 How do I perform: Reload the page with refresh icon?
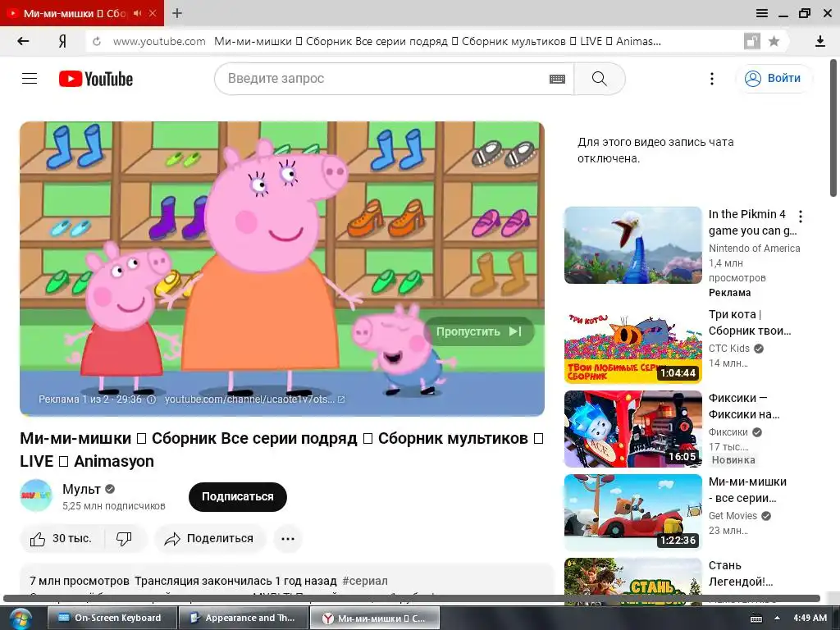[x=97, y=41]
